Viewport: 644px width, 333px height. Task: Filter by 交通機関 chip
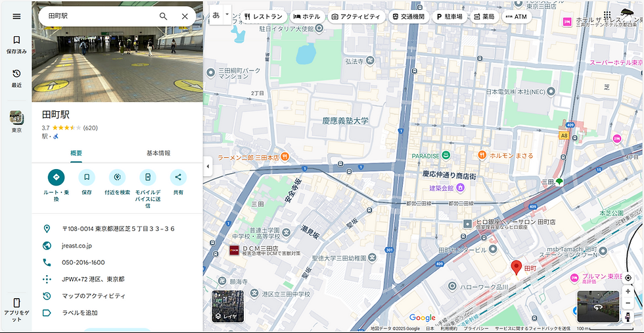point(409,17)
